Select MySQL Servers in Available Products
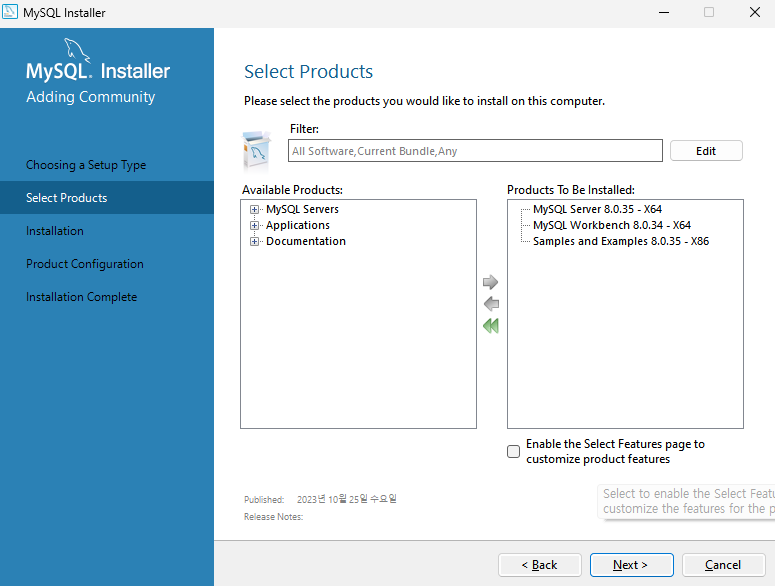Viewport: 775px width, 586px height. 302,209
